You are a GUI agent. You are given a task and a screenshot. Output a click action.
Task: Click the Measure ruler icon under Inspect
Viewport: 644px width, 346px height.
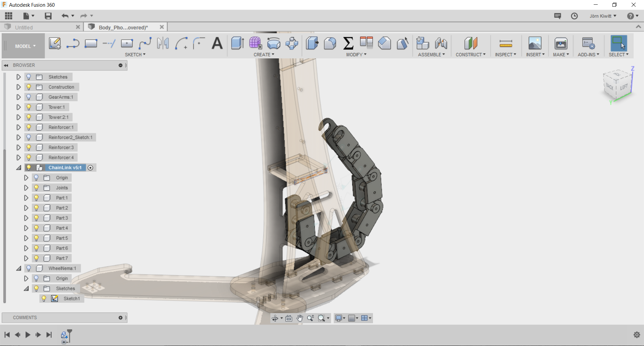(x=505, y=43)
